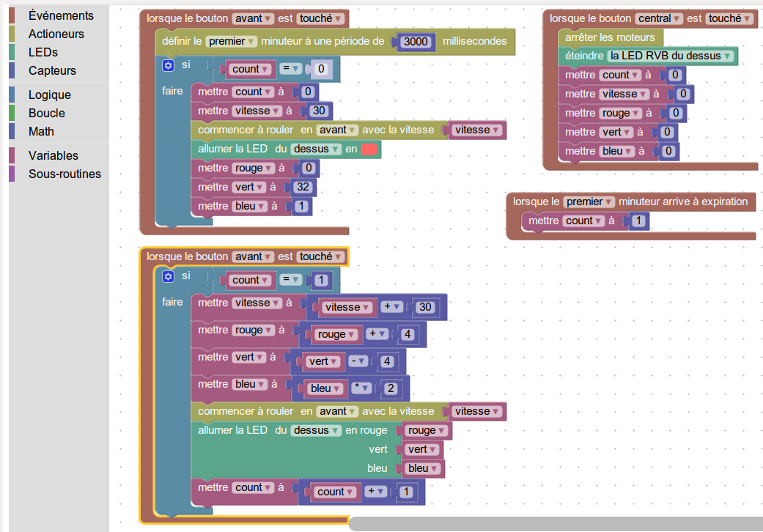Open the Sous-routines category
Image resolution: width=763 pixels, height=532 pixels.
(64, 174)
